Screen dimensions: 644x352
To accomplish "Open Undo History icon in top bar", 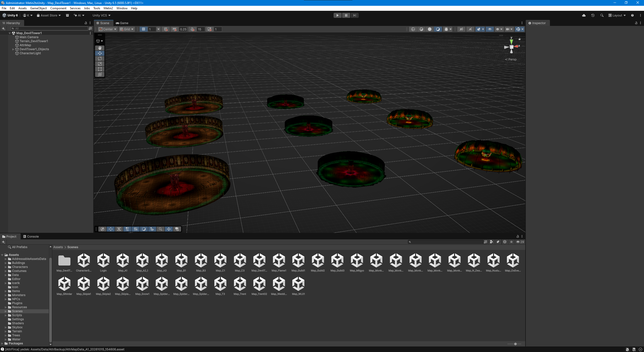I will pyautogui.click(x=593, y=15).
